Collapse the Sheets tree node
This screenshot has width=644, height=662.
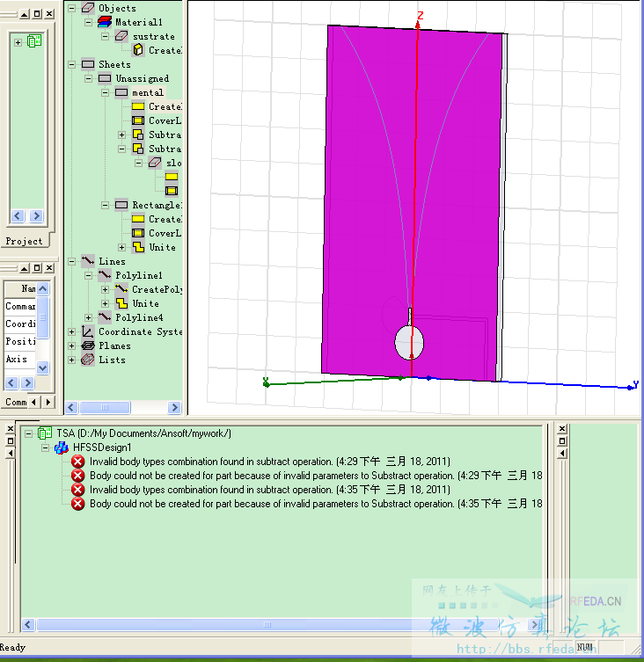coord(72,64)
